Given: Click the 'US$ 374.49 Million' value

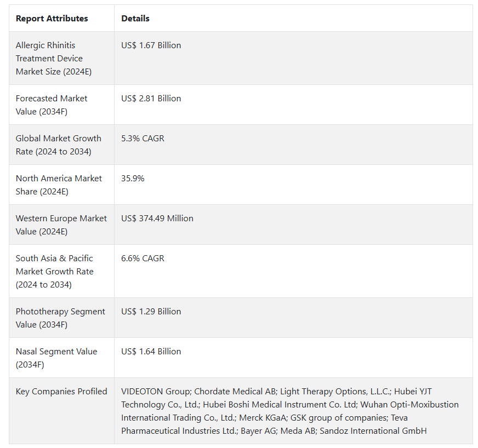Looking at the screenshot, I should (x=157, y=219).
